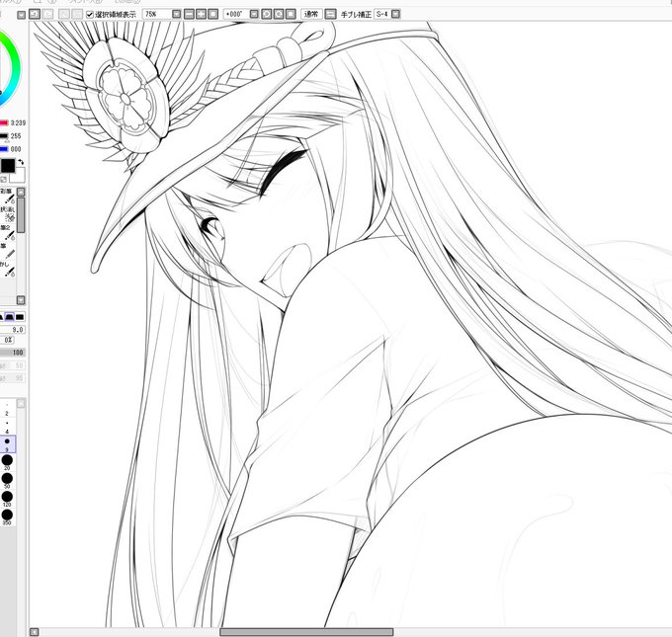Swap foreground and background colors arrow

click(21, 162)
